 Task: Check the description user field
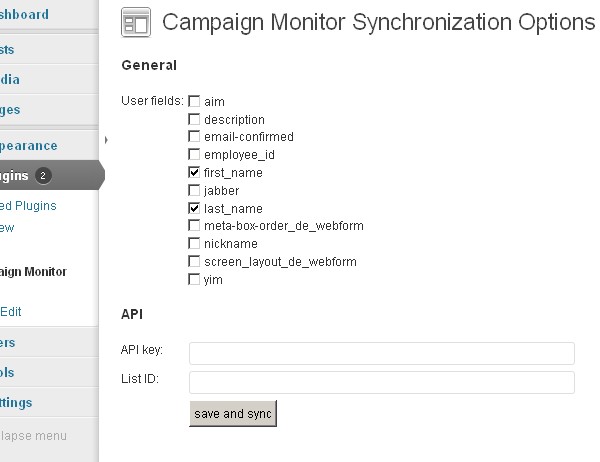(194, 119)
